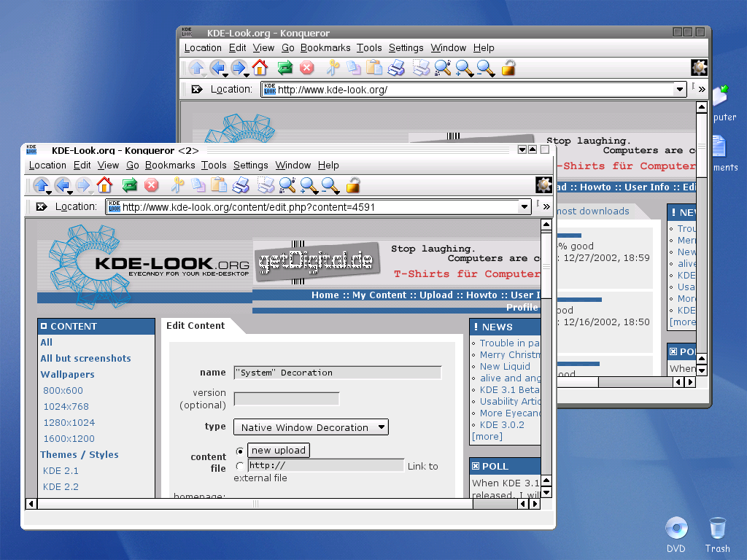
Task: Click [more] link under NEWS
Action: coord(487,436)
